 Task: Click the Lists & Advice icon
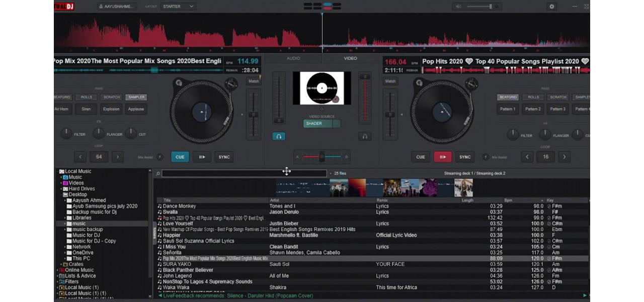coord(61,276)
